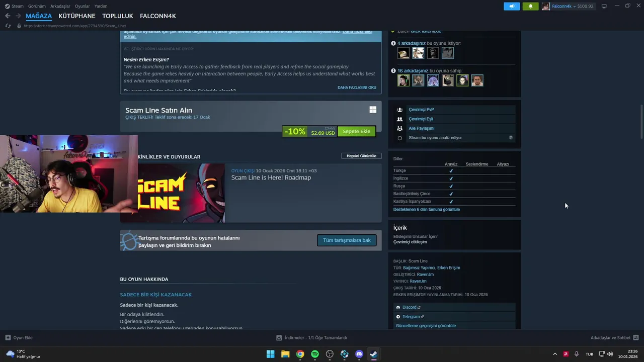The width and height of the screenshot is (644, 362).
Task: Click the Türkçe language row
Action: pyautogui.click(x=454, y=170)
